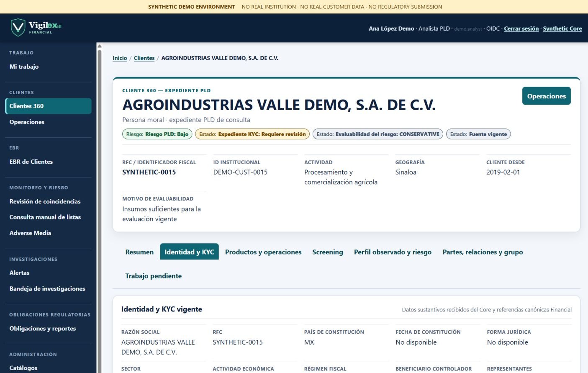The width and height of the screenshot is (588, 373).
Task: Click the sidebar scrollbar up arrow
Action: tap(100, 46)
